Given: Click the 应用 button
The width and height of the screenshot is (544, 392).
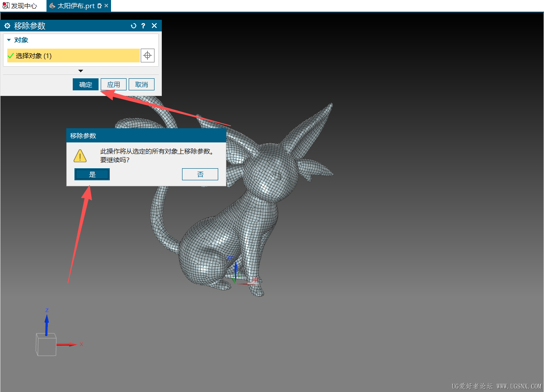Looking at the screenshot, I should click(114, 84).
